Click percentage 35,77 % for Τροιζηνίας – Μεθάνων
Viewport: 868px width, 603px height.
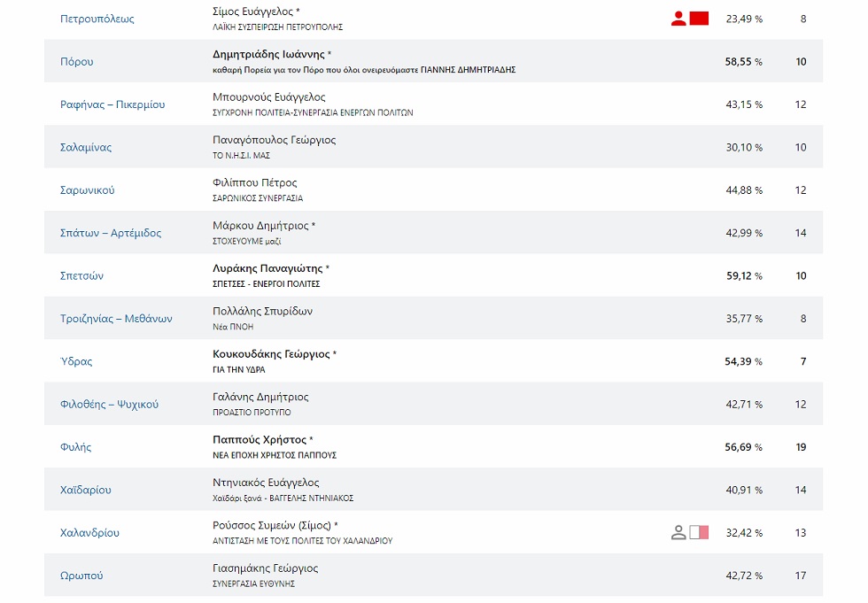click(744, 319)
